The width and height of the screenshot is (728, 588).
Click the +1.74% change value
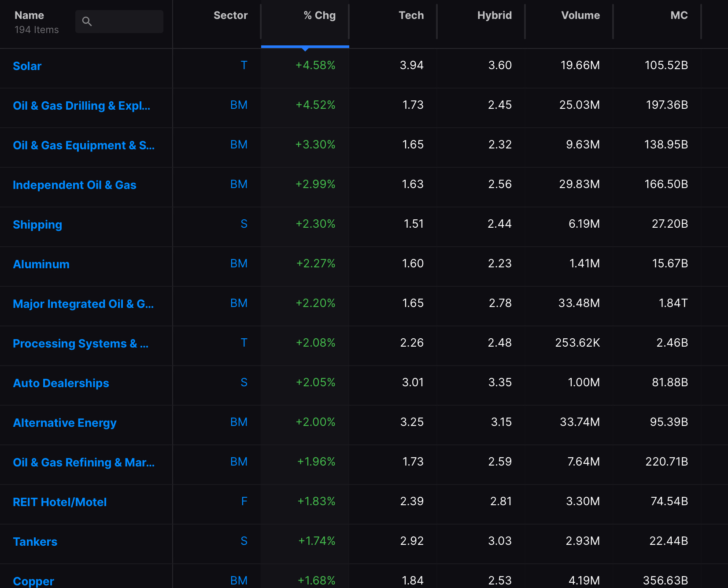317,541
